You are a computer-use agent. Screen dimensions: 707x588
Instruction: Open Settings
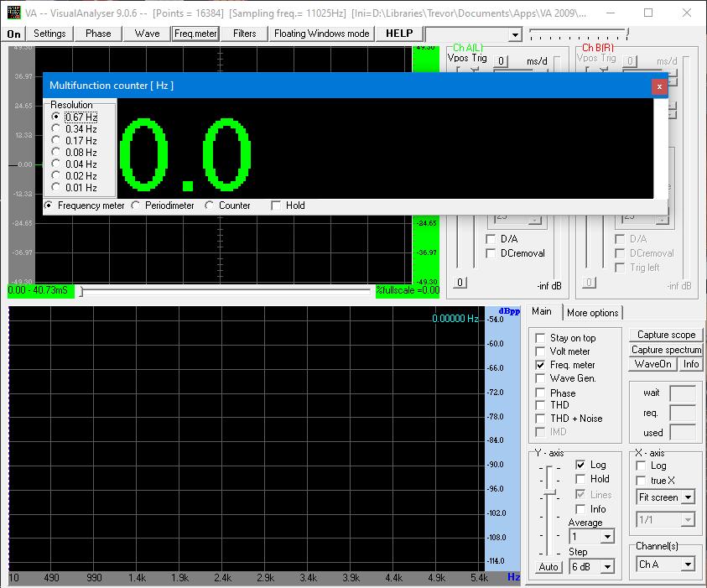(x=49, y=34)
